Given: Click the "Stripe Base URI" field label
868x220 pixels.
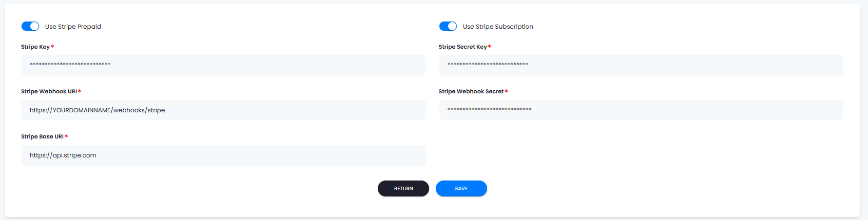Looking at the screenshot, I should tap(42, 136).
